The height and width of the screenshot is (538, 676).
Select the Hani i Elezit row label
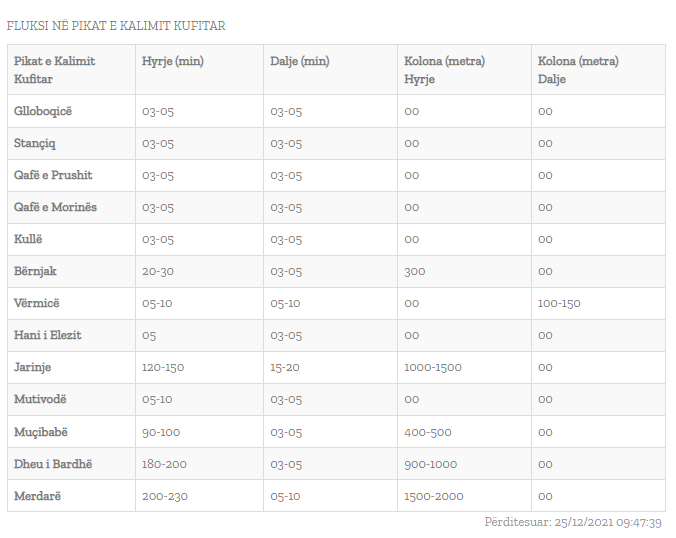pyautogui.click(x=48, y=335)
